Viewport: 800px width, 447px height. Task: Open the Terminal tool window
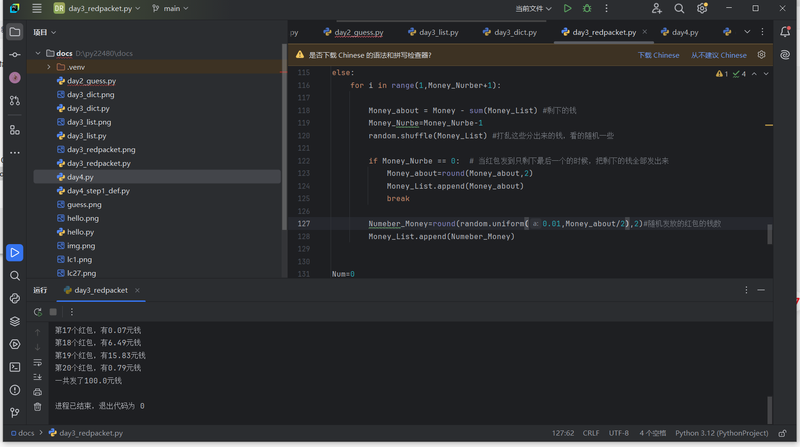14,367
